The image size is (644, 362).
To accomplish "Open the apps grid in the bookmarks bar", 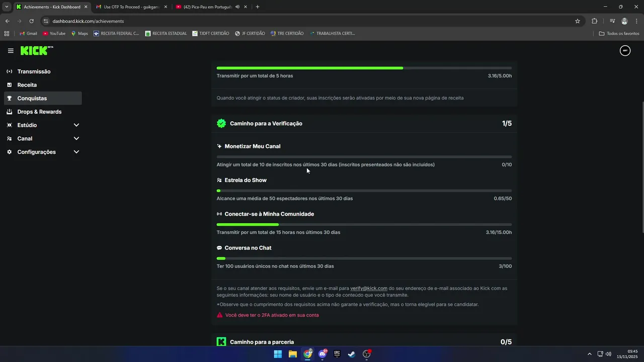I will point(7,34).
